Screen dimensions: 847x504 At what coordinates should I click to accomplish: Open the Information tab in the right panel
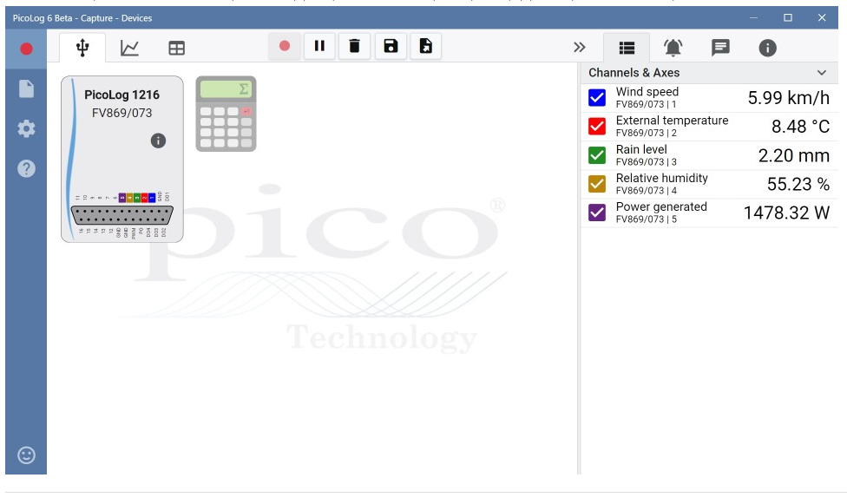pyautogui.click(x=767, y=48)
